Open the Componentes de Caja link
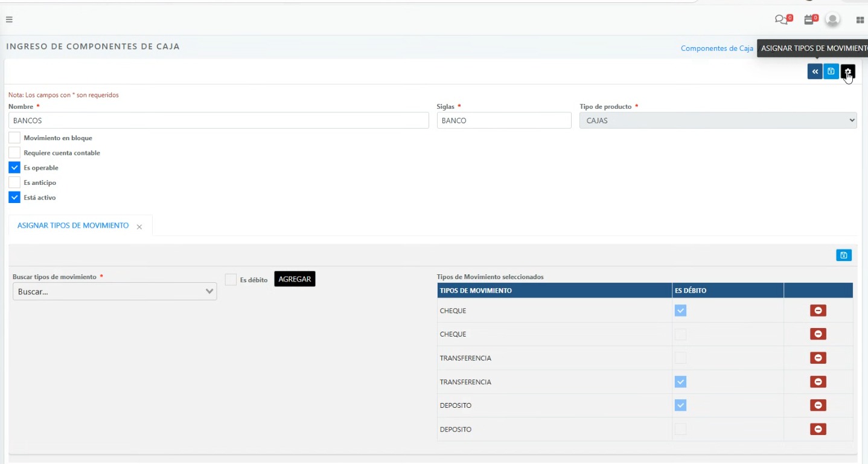 point(716,48)
